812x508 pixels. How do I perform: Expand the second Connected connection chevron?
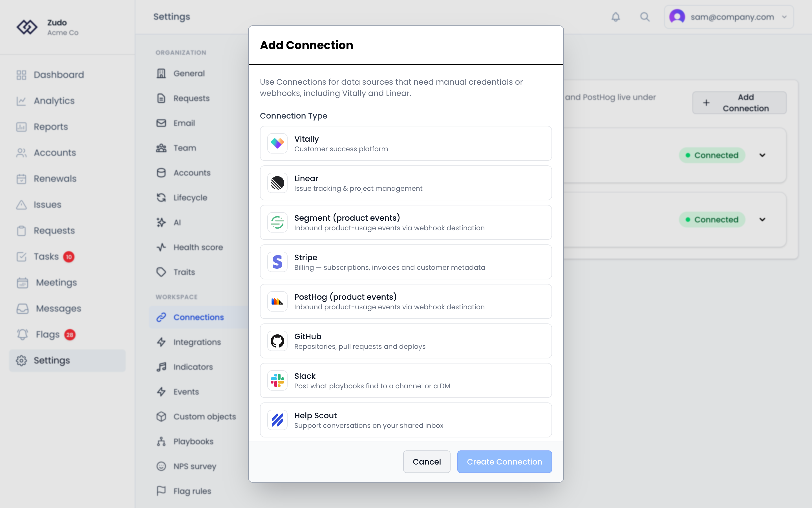click(x=762, y=219)
